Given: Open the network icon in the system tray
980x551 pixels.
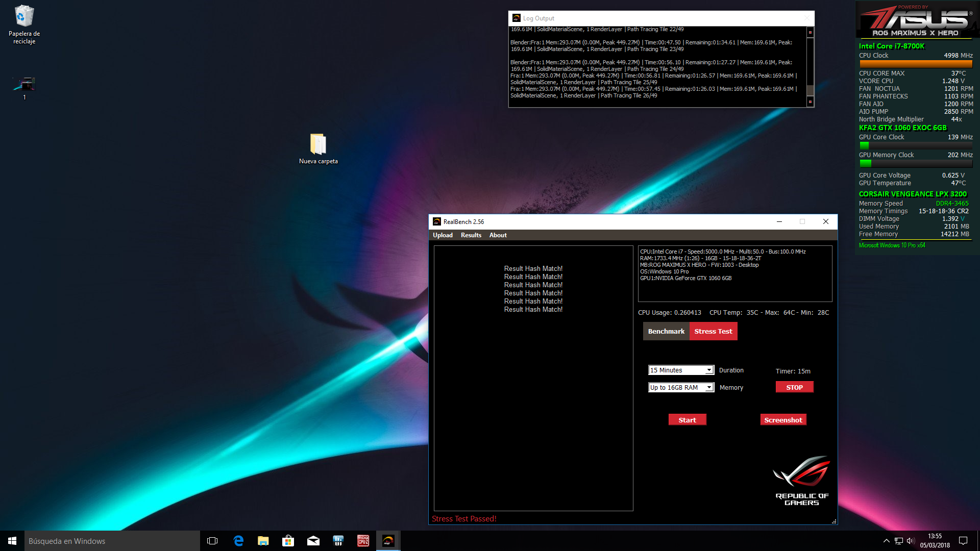Looking at the screenshot, I should [x=899, y=541].
